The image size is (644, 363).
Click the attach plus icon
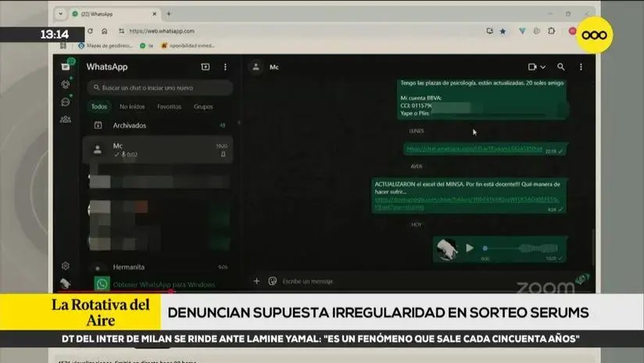[256, 281]
